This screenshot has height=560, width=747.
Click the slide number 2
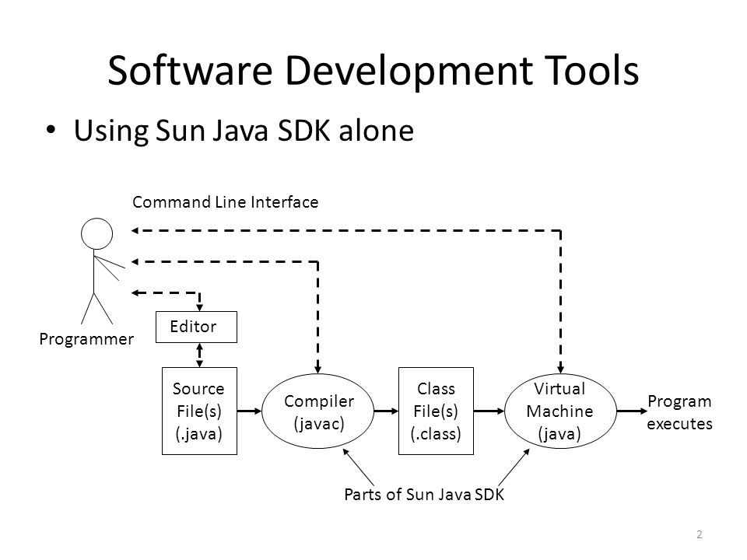click(x=700, y=534)
